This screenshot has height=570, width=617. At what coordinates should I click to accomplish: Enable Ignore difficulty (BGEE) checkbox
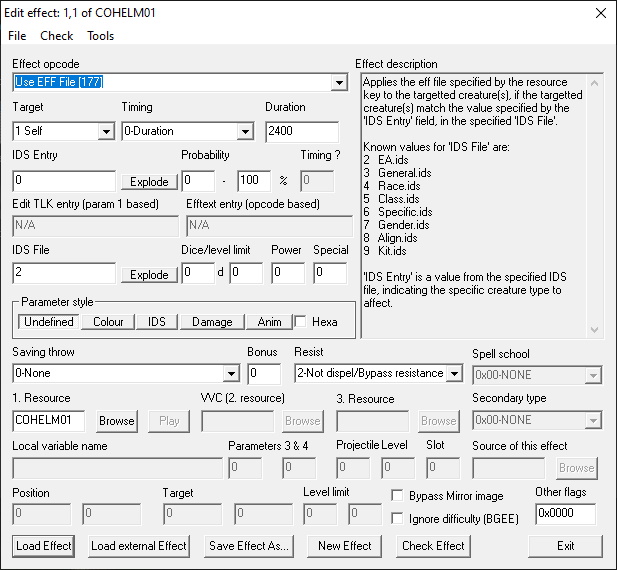pyautogui.click(x=397, y=518)
